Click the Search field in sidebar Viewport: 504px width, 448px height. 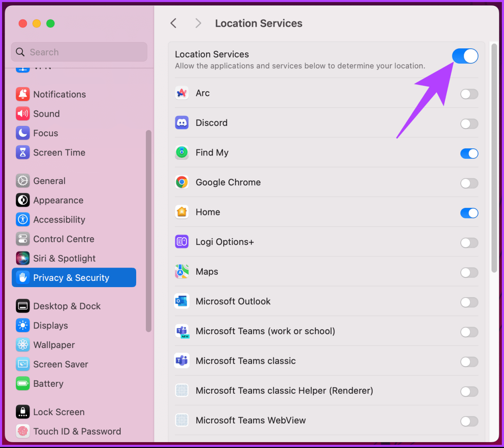click(x=79, y=52)
